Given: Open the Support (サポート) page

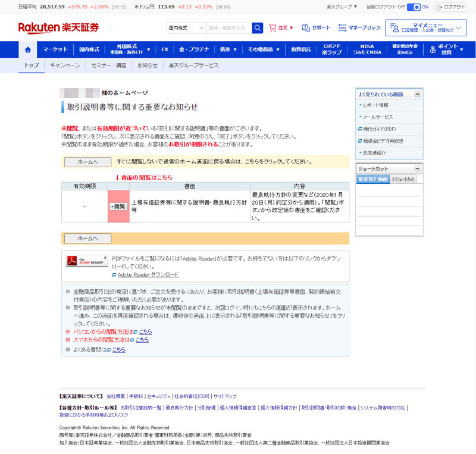Looking at the screenshot, I should (x=315, y=28).
